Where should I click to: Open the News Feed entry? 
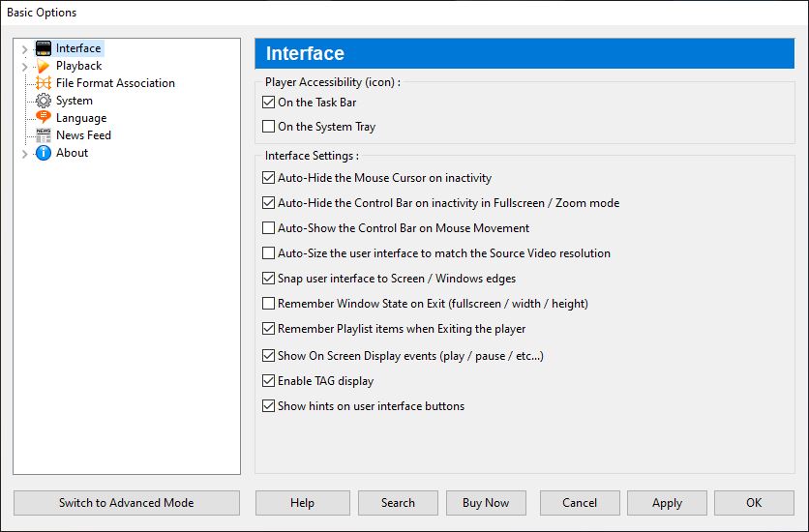83,135
